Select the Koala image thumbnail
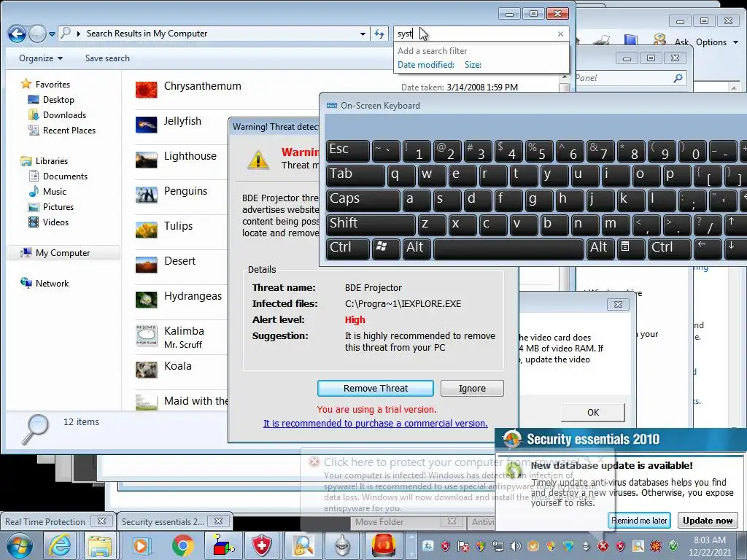 tap(146, 370)
